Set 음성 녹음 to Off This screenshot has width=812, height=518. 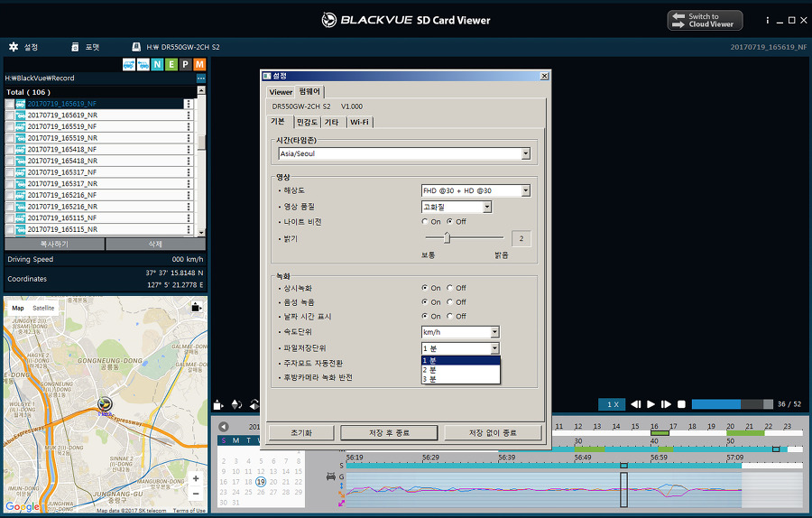click(449, 302)
